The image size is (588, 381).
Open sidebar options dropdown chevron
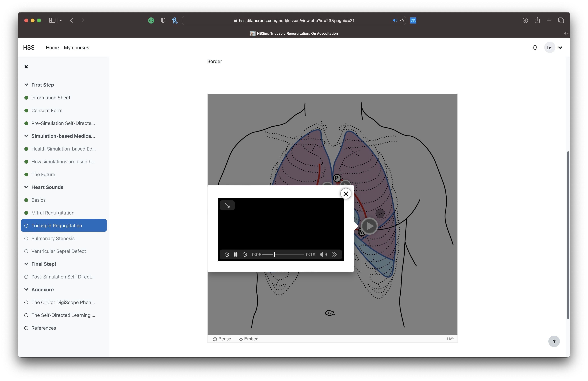click(61, 20)
